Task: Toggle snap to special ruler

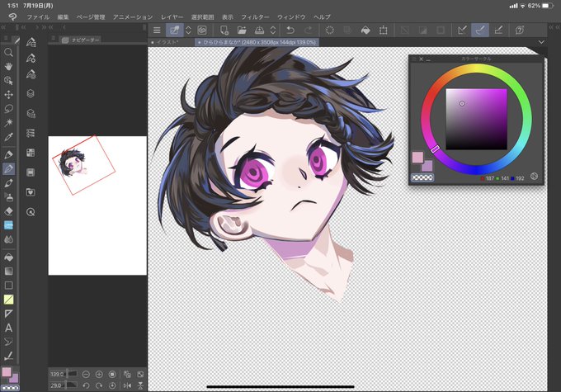Action: click(x=480, y=31)
